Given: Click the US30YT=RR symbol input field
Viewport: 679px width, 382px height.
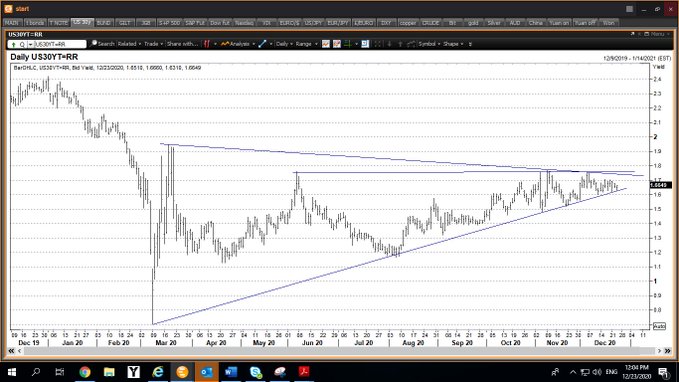Looking at the screenshot, I should tap(60, 44).
